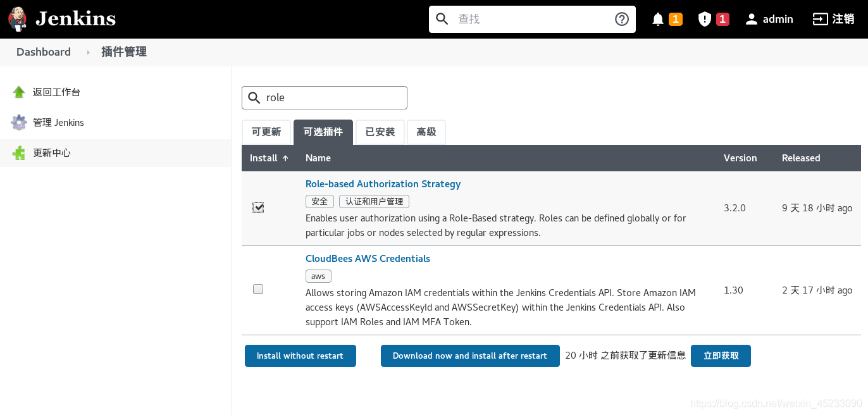Select the 可选插件 tab
Screen dimensions: 868x415
point(323,132)
